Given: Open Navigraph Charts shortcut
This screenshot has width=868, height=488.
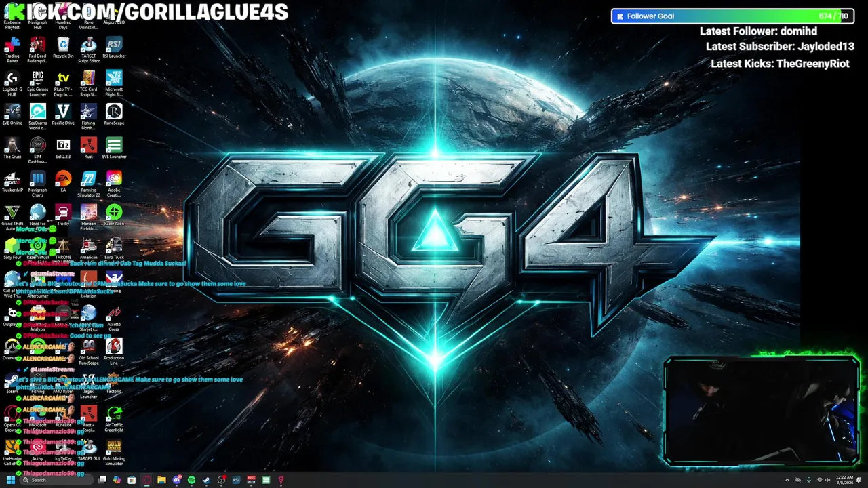Looking at the screenshot, I should (37, 183).
